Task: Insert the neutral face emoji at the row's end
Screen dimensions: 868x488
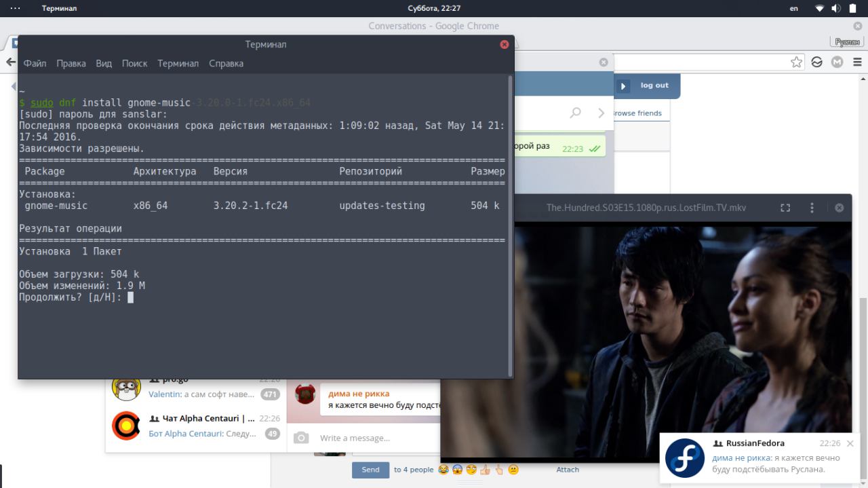Action: tap(513, 470)
